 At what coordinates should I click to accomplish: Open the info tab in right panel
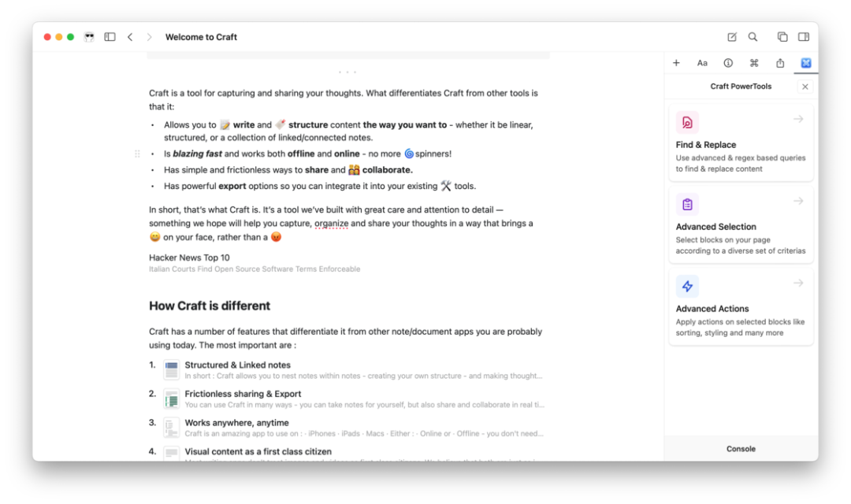(728, 63)
